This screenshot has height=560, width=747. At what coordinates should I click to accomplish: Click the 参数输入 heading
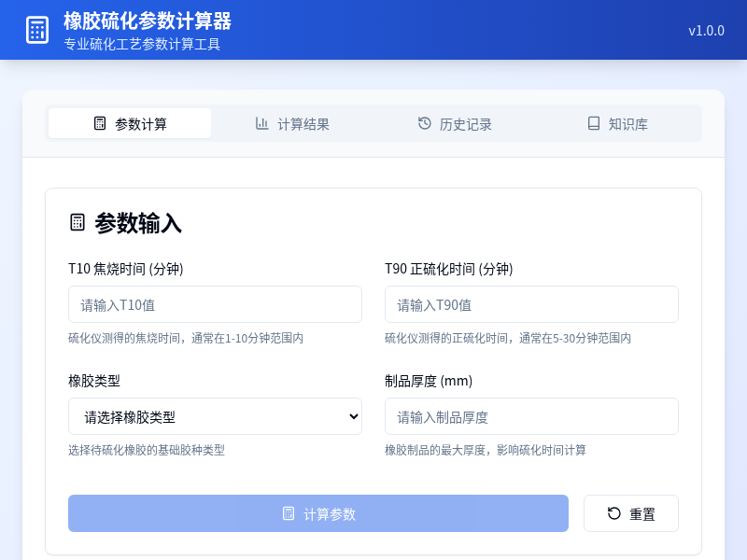[x=137, y=223]
